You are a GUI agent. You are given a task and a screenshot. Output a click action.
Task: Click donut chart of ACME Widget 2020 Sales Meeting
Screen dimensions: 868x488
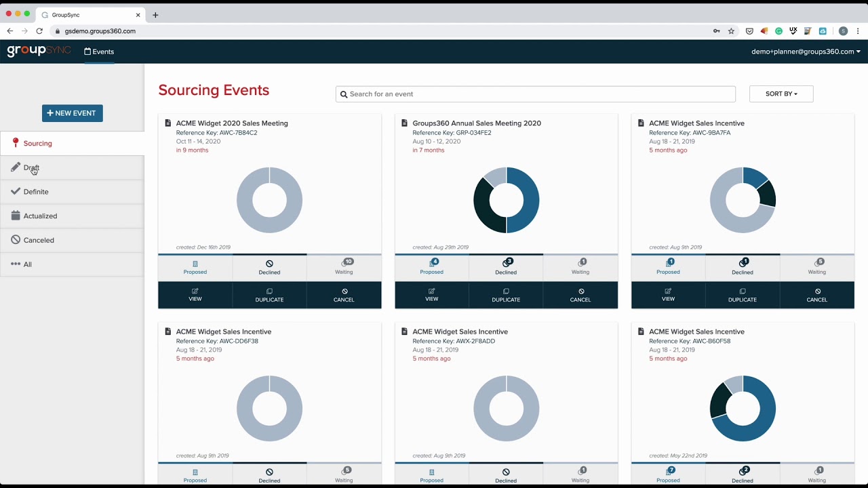tap(270, 200)
